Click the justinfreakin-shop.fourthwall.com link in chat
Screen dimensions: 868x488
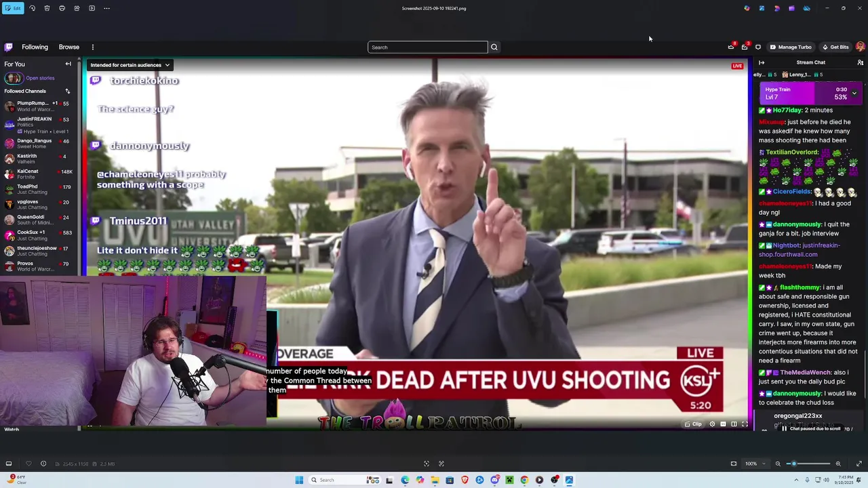click(x=799, y=249)
